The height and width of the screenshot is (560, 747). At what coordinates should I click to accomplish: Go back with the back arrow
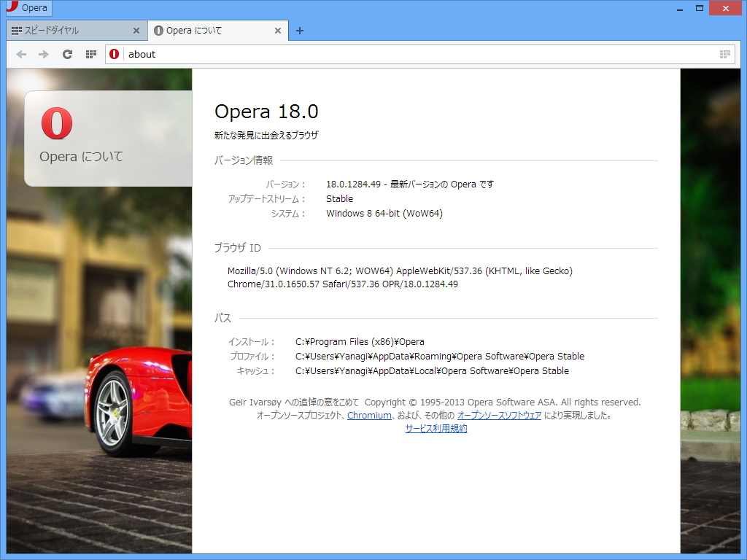click(x=21, y=54)
